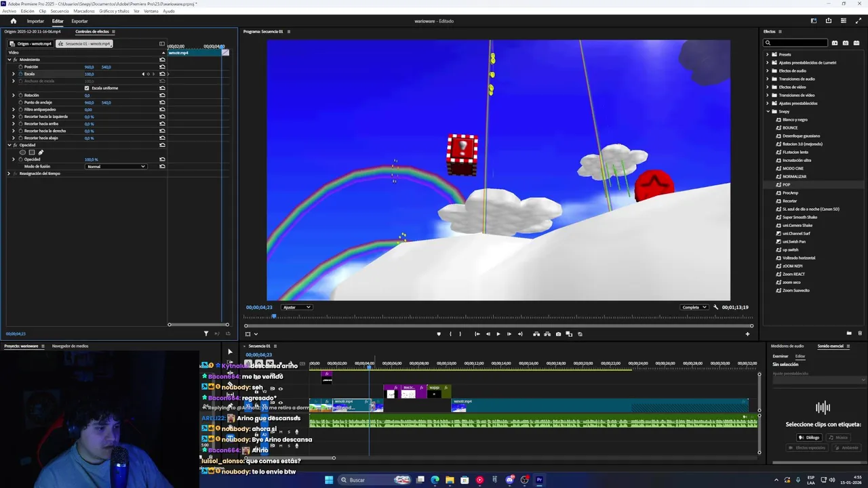Add a marker in the Program monitor
The height and width of the screenshot is (488, 868).
coord(439,333)
